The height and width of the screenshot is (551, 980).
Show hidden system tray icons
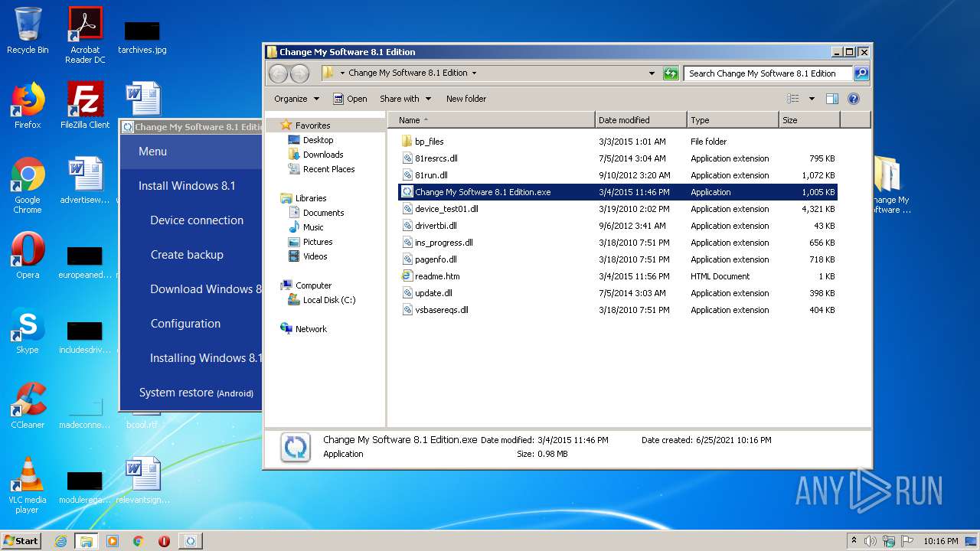point(854,541)
